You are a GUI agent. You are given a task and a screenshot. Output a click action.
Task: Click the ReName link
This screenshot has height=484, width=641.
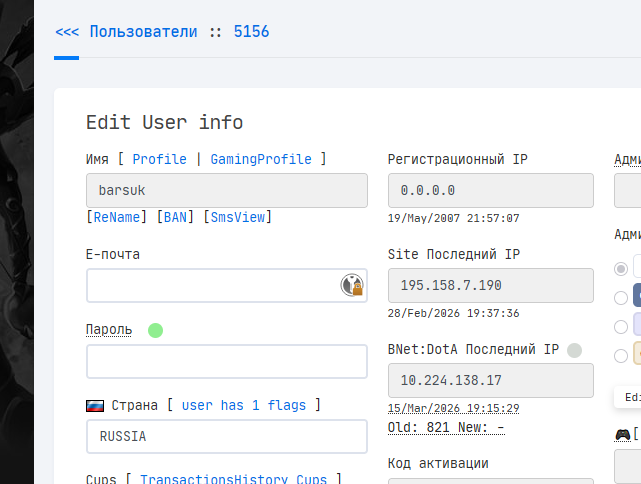coord(119,217)
